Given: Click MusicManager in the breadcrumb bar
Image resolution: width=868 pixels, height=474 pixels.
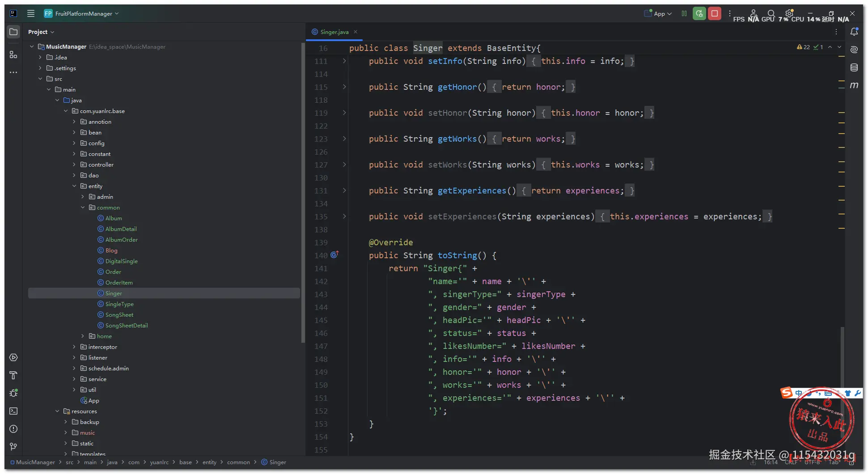Looking at the screenshot, I should coord(35,462).
